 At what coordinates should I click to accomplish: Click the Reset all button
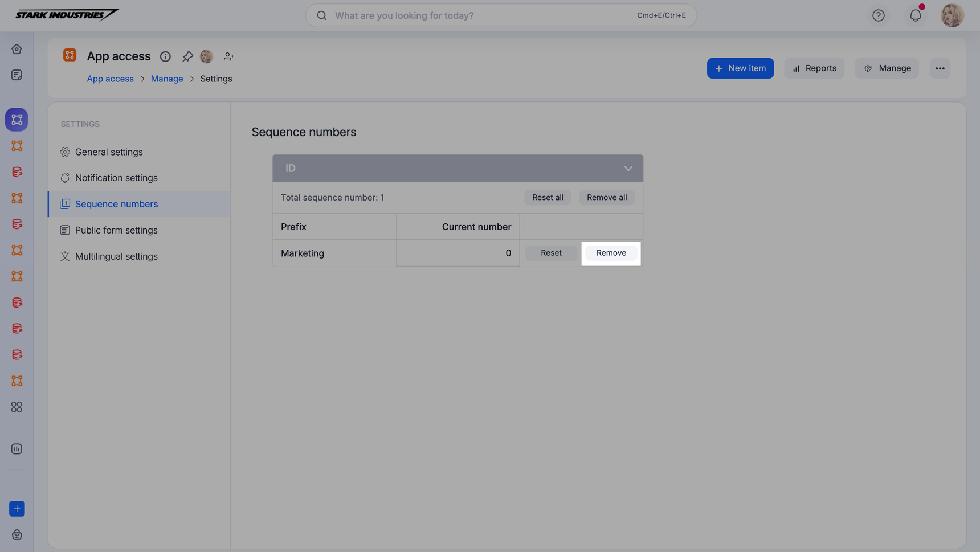(547, 198)
